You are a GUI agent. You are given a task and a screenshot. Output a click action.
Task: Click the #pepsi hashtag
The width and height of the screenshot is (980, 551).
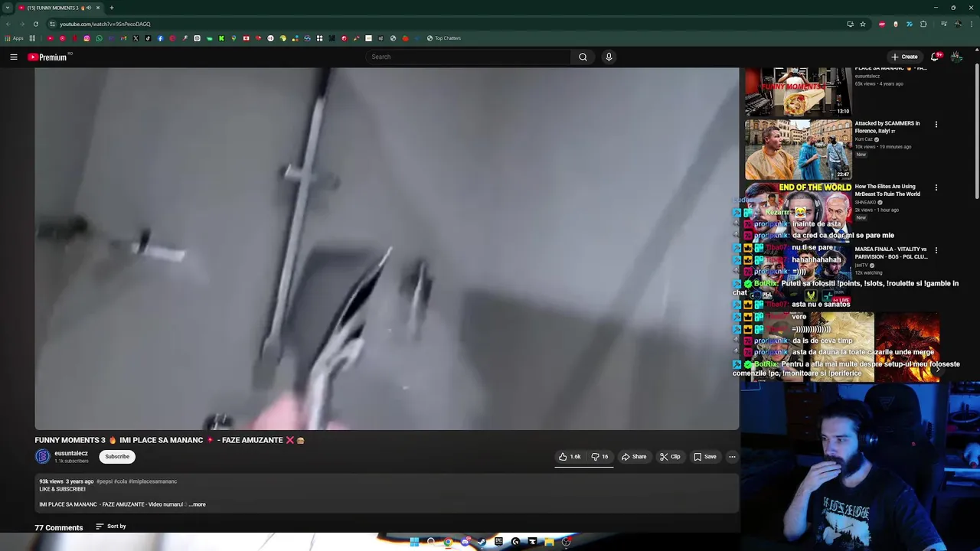104,481
